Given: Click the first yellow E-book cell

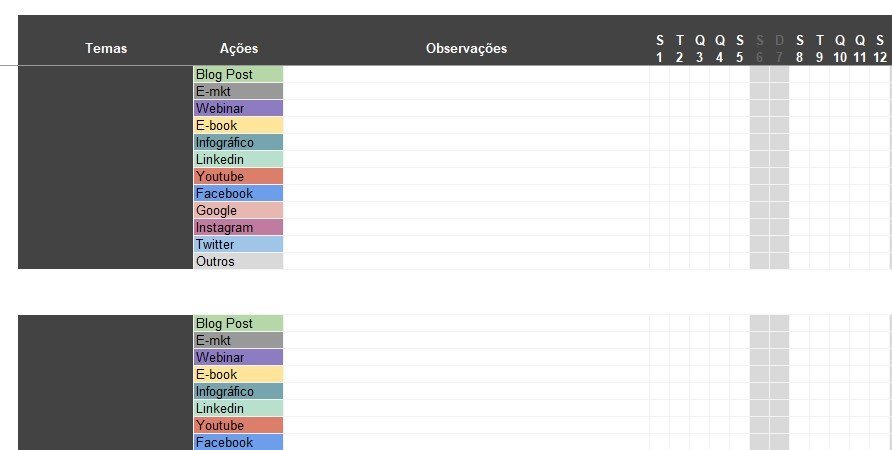Looking at the screenshot, I should pos(238,125).
